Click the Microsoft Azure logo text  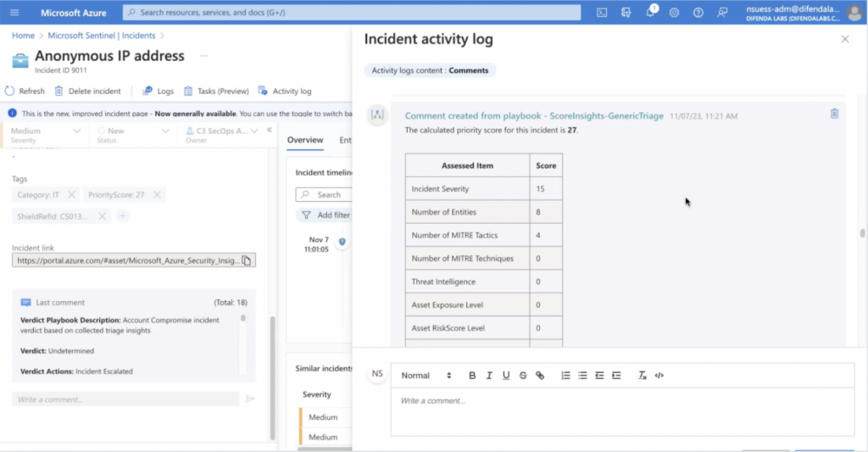[74, 13]
